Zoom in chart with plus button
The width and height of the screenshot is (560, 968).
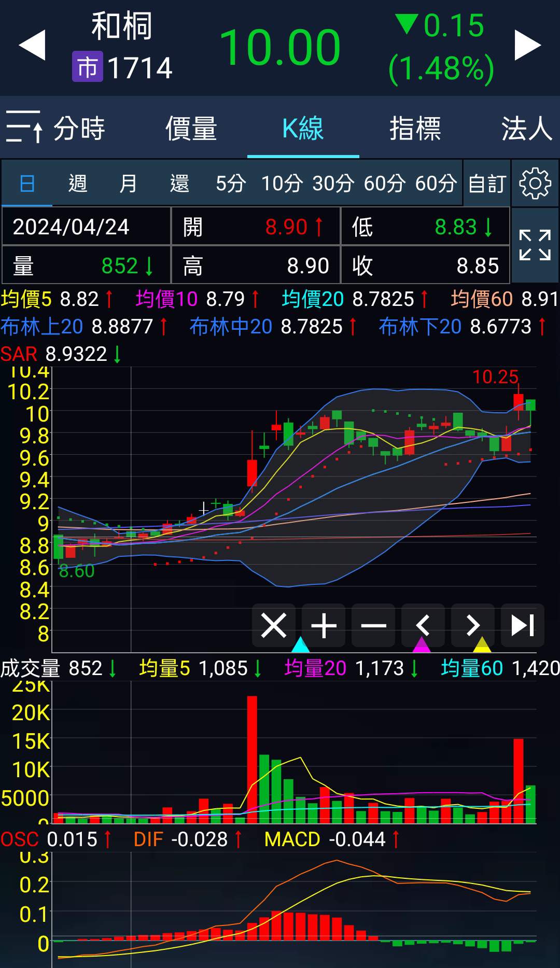(324, 625)
